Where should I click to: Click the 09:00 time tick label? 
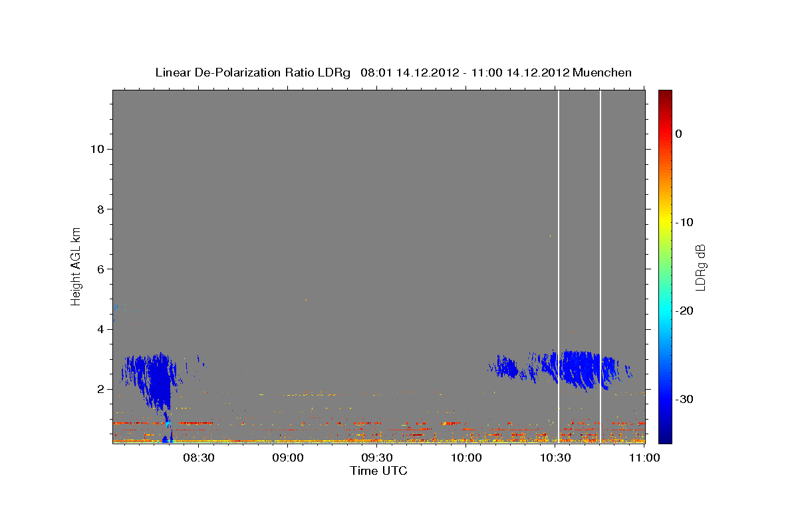click(x=289, y=458)
